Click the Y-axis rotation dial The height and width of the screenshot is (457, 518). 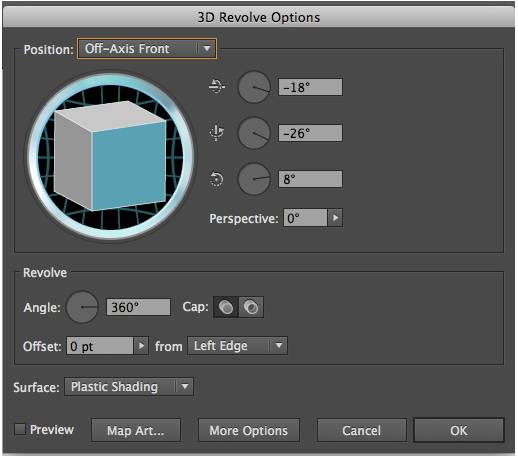[x=254, y=133]
